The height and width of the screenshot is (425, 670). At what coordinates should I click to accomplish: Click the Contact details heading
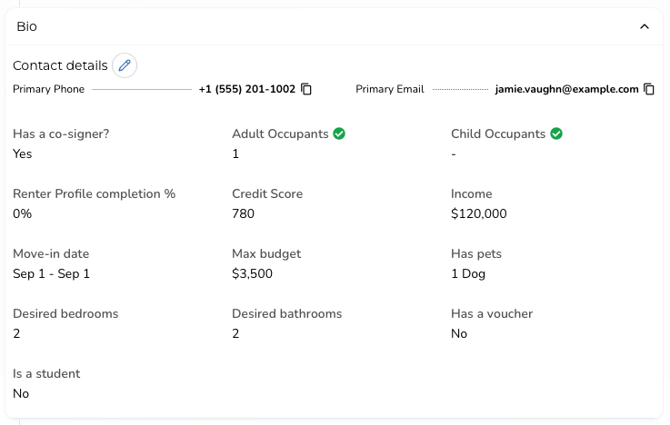point(60,66)
